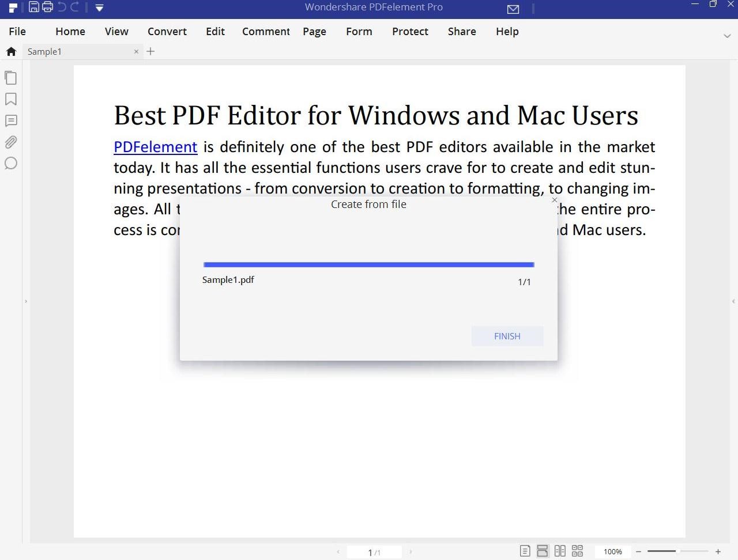Click the FINISH button in dialog
The image size is (738, 560).
(x=507, y=336)
